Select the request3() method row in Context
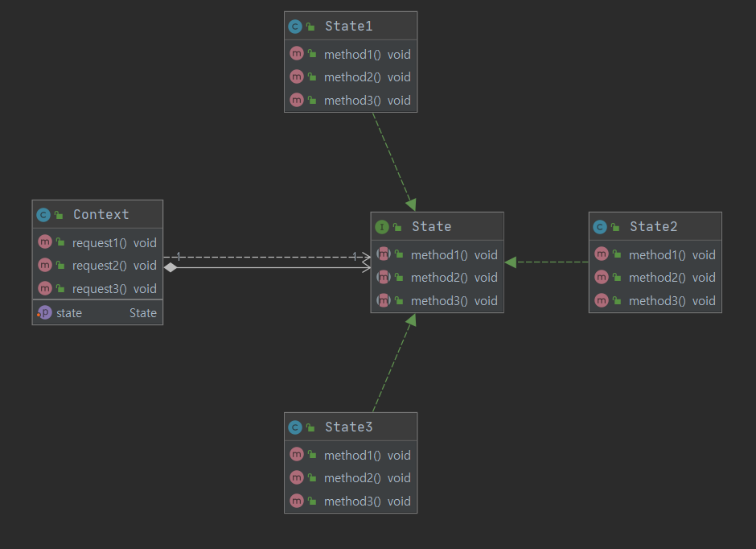756x549 pixels. (97, 287)
